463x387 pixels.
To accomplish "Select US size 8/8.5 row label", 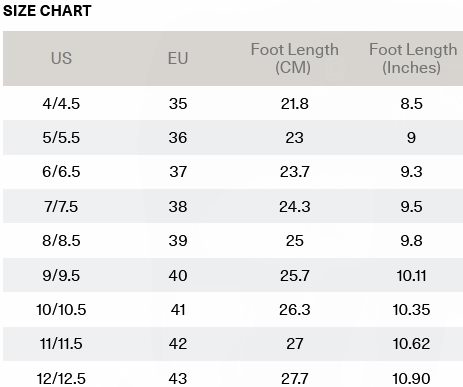I will tap(61, 241).
